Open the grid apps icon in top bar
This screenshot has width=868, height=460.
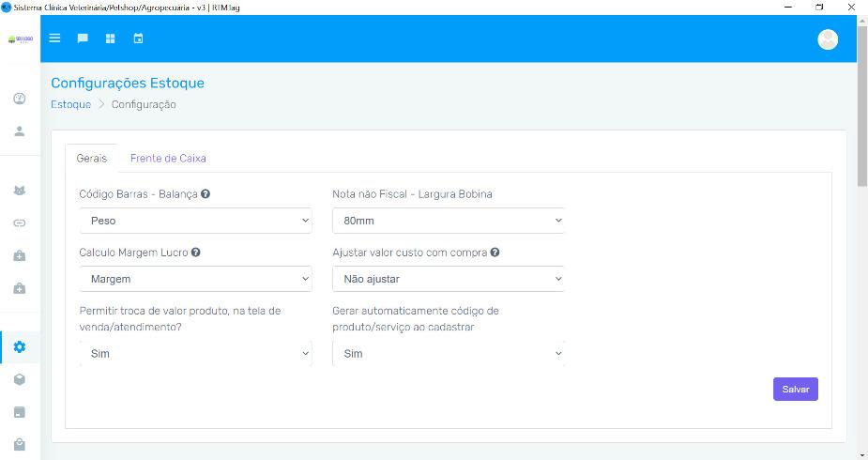tap(111, 38)
